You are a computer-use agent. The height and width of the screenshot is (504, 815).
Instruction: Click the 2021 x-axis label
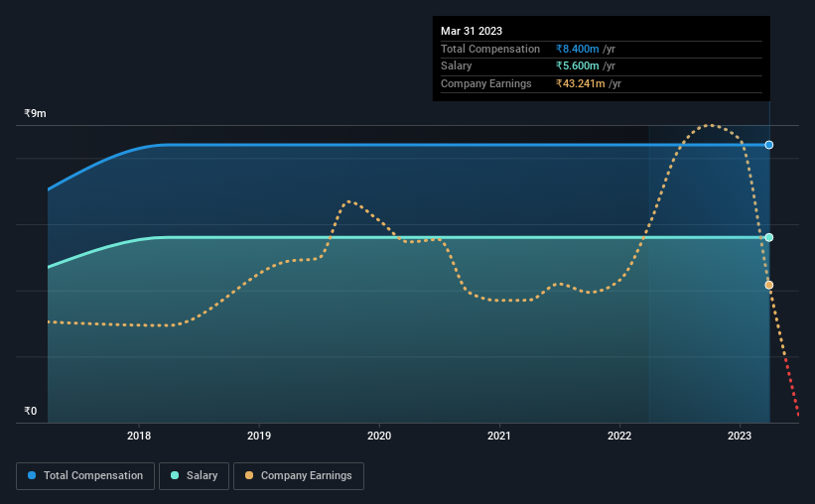tap(499, 436)
